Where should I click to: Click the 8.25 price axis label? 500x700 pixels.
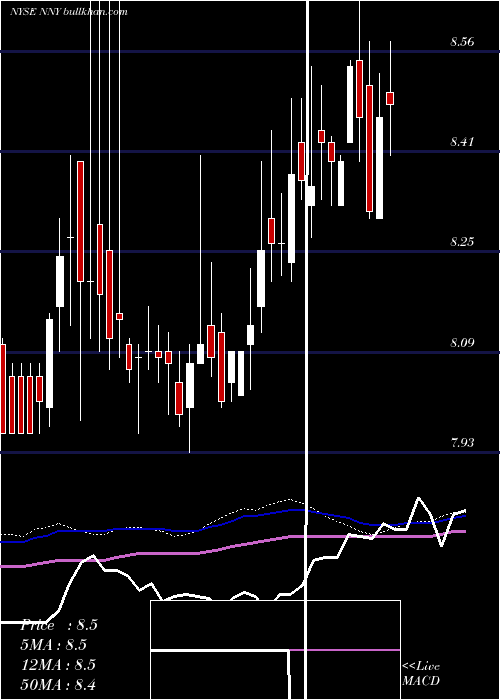462,242
